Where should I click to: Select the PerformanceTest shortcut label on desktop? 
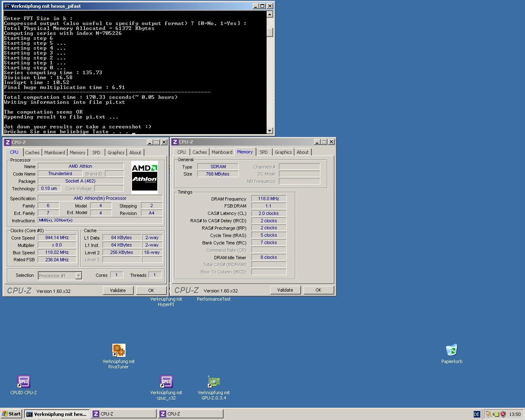[214, 299]
